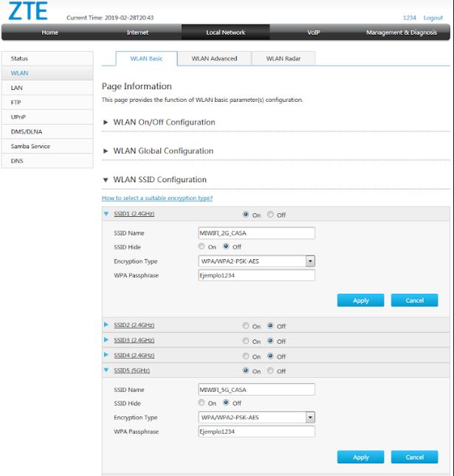Click the SSID5 (5GHz) title link
Screen dimensions: 454x476
132,370
